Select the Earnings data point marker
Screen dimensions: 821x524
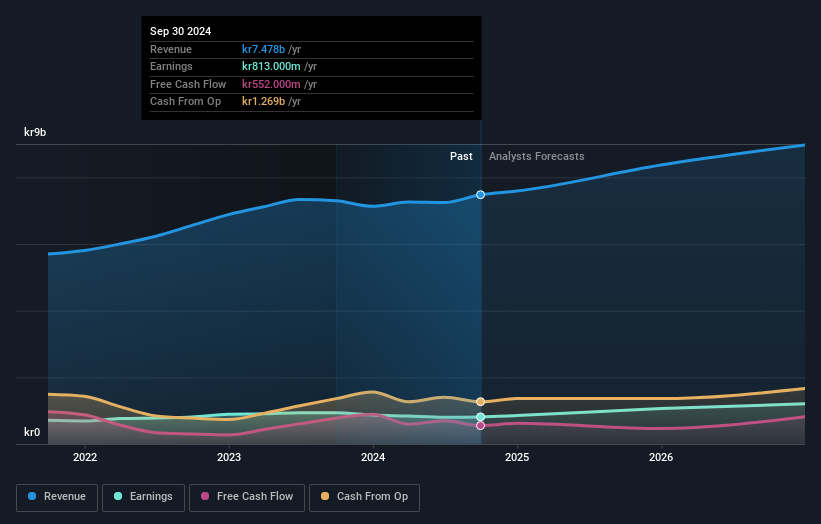(x=481, y=417)
